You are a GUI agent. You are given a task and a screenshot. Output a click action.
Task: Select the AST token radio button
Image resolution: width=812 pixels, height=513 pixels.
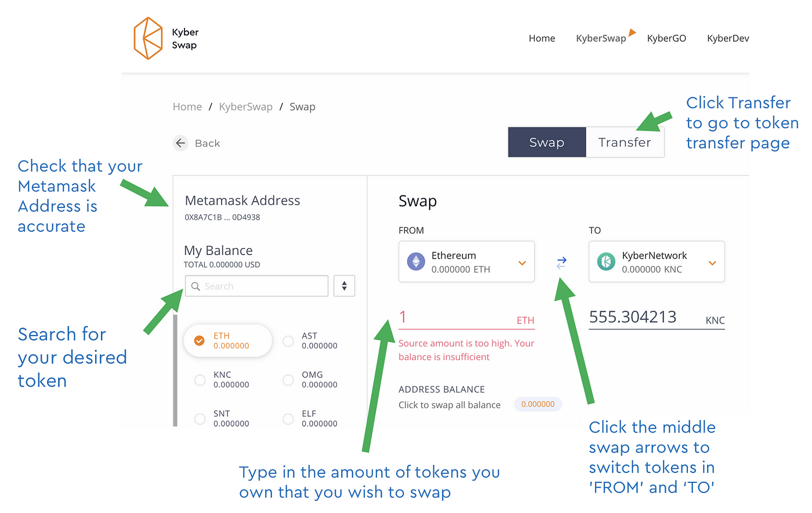coord(288,341)
